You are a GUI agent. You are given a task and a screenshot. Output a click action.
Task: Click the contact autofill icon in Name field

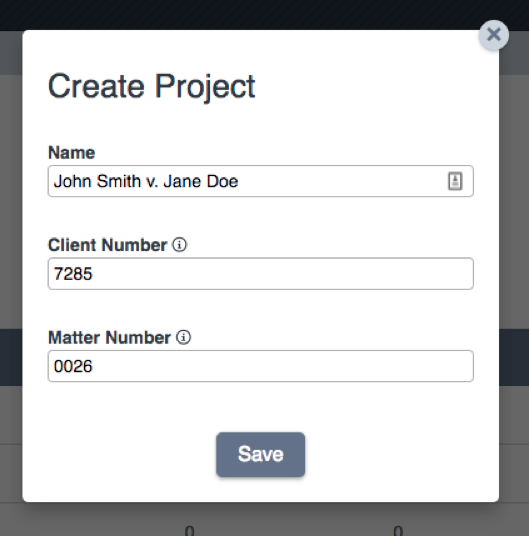pos(455,181)
